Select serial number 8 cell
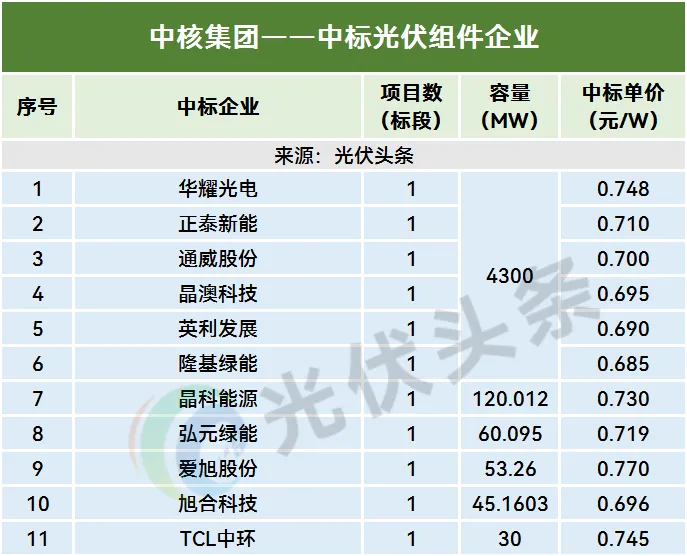Viewport: 687px width, 556px height. point(37,434)
